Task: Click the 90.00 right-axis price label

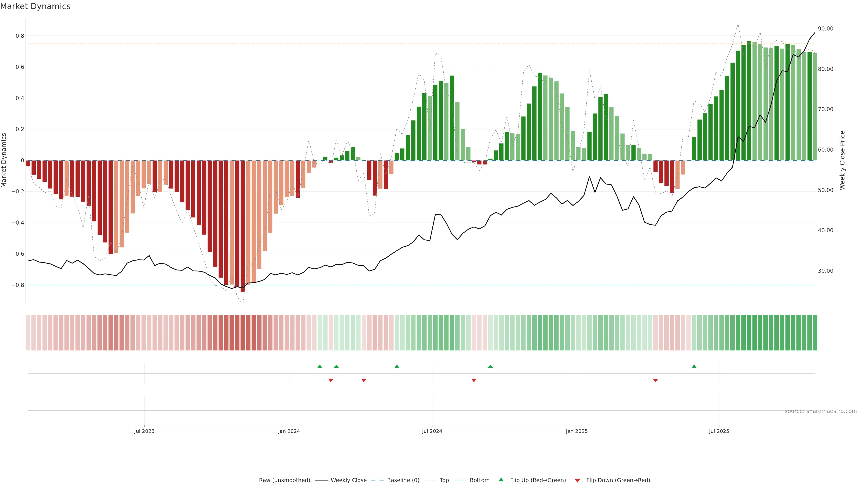Action: (x=825, y=29)
